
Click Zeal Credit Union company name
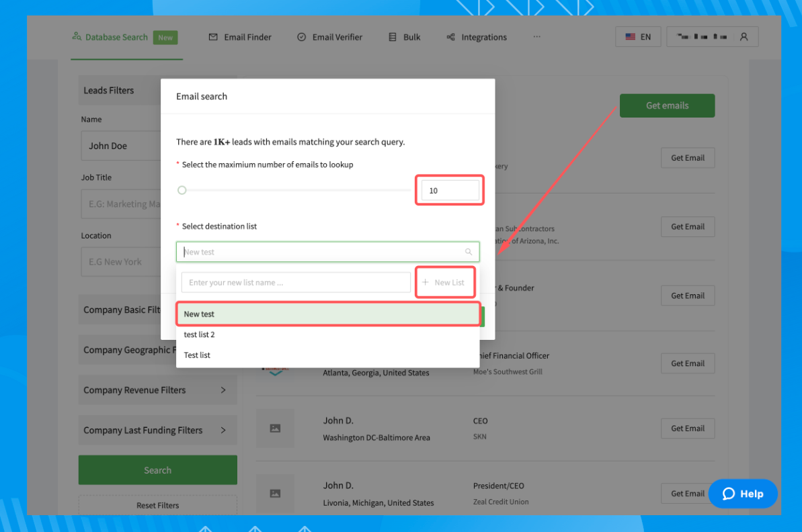pyautogui.click(x=501, y=502)
